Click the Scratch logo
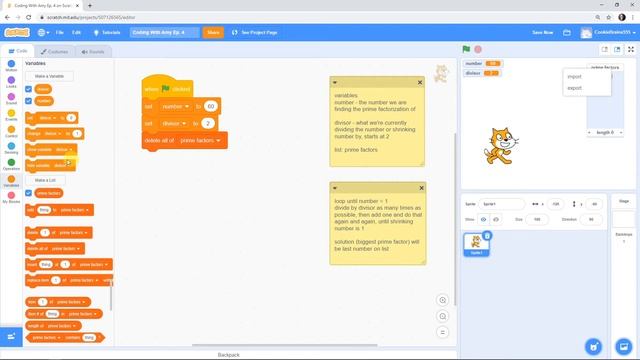This screenshot has height=360, width=640. click(17, 32)
